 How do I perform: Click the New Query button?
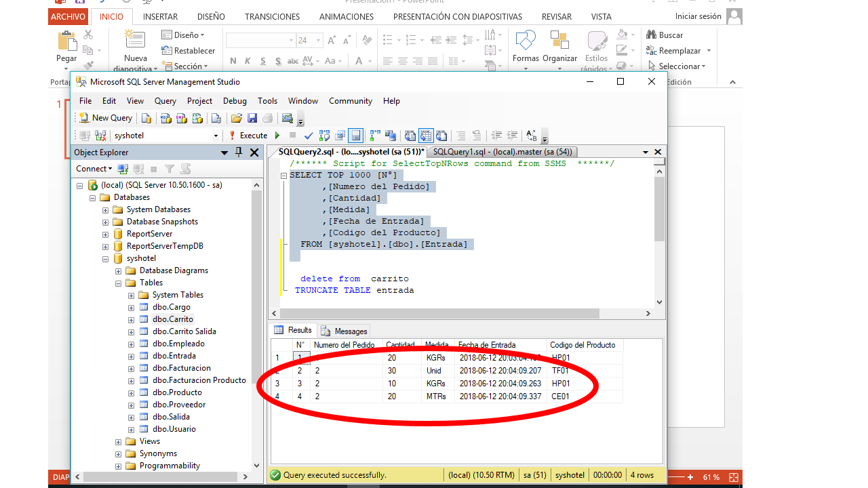(106, 118)
